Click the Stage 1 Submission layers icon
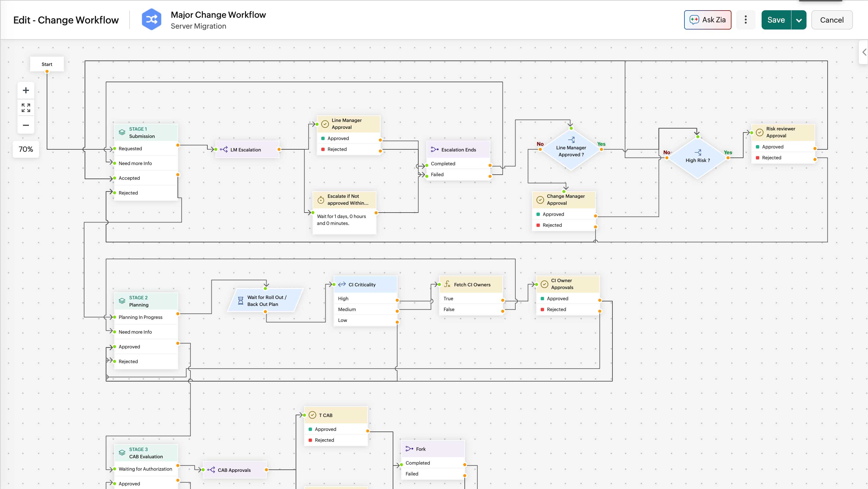 [x=122, y=132]
